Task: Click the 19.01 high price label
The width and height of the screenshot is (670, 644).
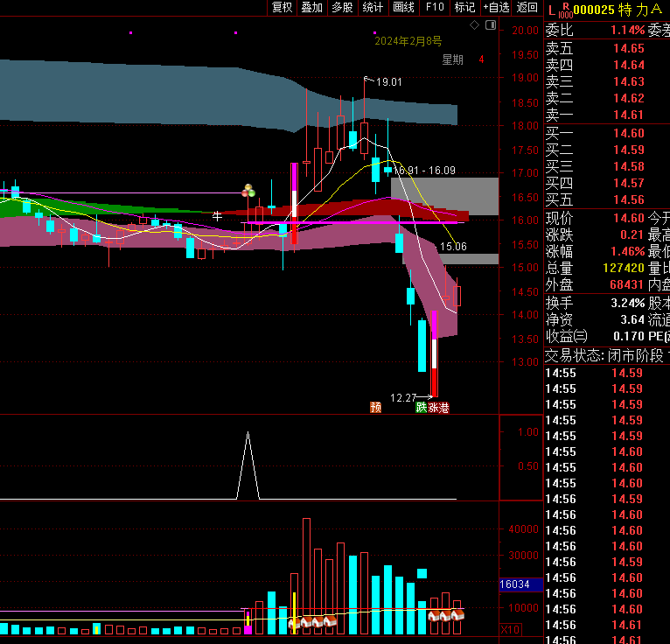Action: (x=389, y=82)
